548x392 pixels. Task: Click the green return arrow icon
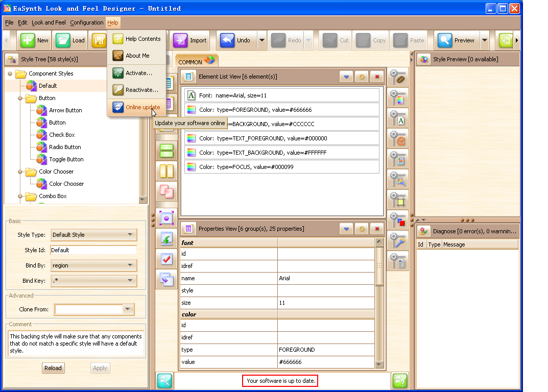[166, 239]
